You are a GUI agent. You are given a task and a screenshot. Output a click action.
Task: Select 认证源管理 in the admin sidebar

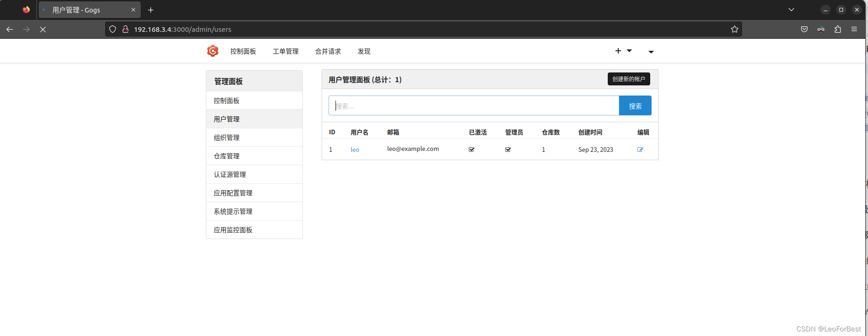254,174
